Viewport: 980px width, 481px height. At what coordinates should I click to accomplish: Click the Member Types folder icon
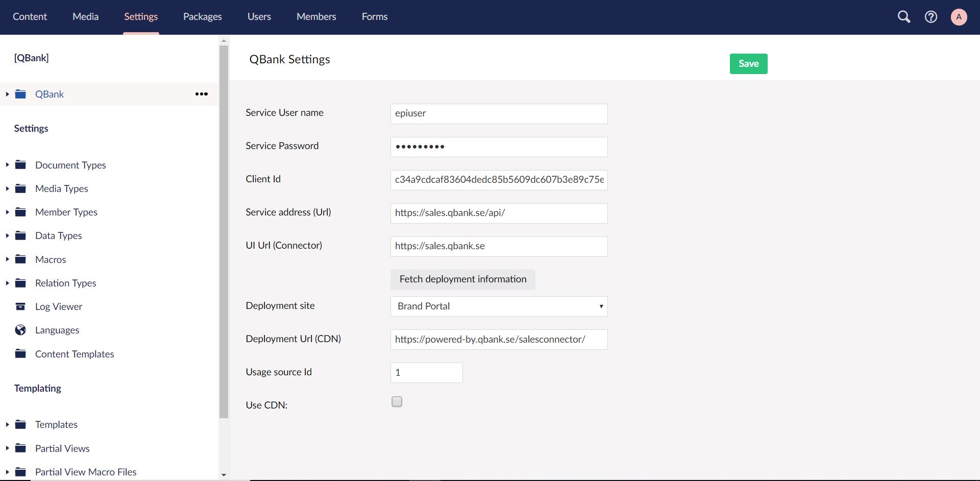click(20, 212)
